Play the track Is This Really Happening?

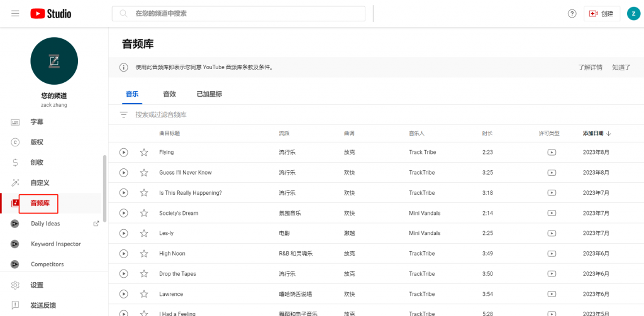124,192
